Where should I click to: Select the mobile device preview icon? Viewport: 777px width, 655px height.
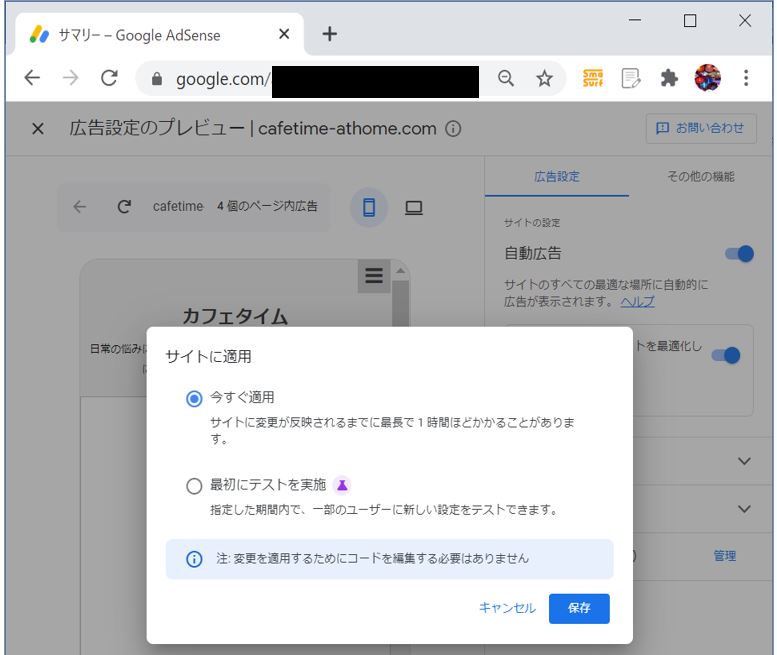point(369,207)
